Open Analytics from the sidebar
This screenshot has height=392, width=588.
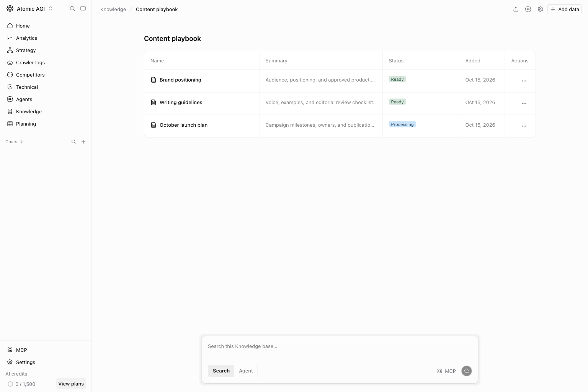[46, 38]
